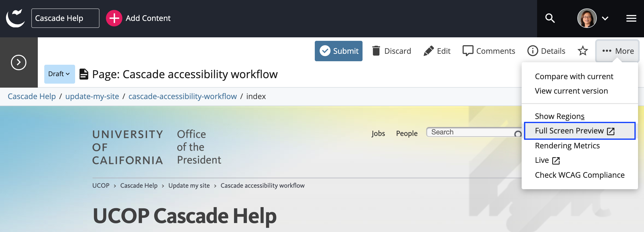Click the People link in preview

[x=407, y=133]
